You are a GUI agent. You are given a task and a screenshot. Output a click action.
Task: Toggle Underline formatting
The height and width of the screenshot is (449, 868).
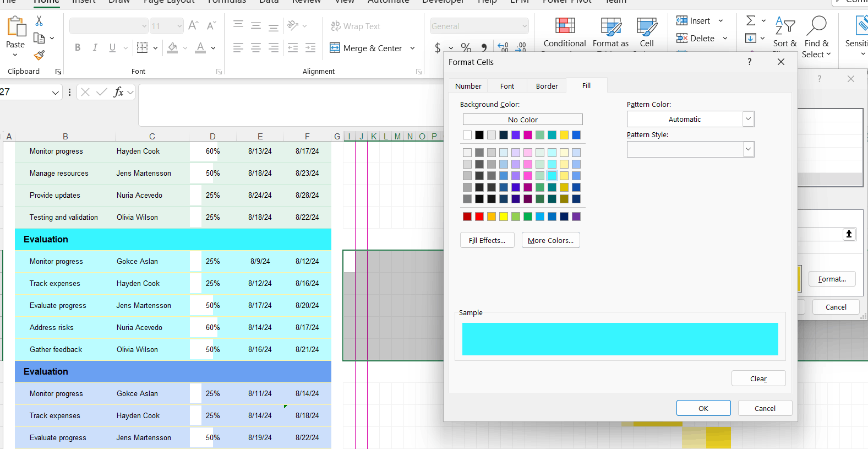coord(112,48)
